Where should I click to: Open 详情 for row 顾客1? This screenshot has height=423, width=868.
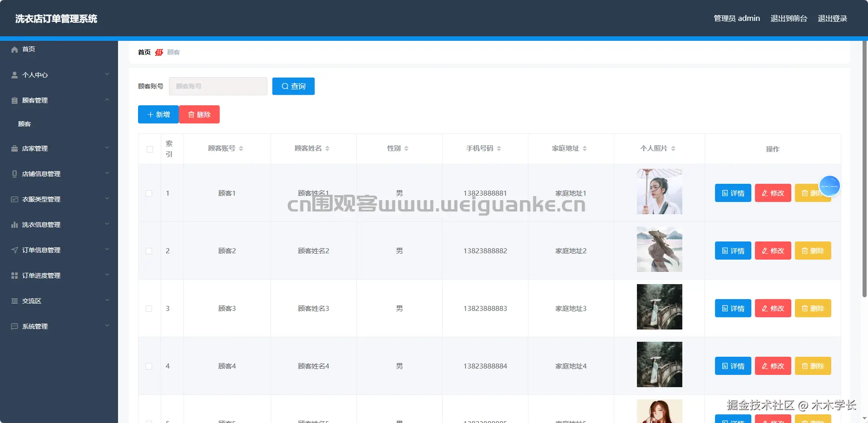(x=733, y=193)
